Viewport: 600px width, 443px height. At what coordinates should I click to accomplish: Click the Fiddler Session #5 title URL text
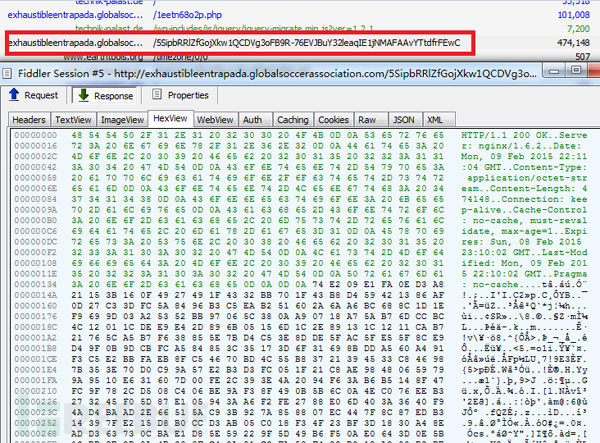tap(325, 73)
